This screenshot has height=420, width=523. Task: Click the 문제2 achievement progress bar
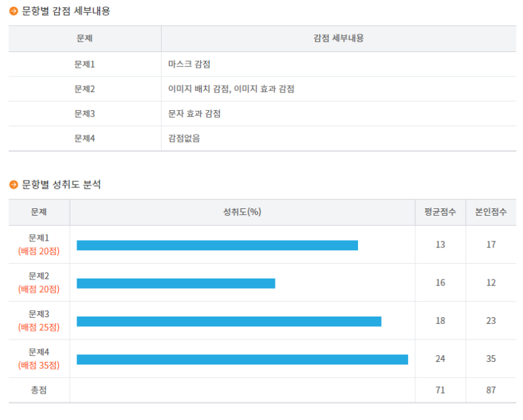click(176, 283)
